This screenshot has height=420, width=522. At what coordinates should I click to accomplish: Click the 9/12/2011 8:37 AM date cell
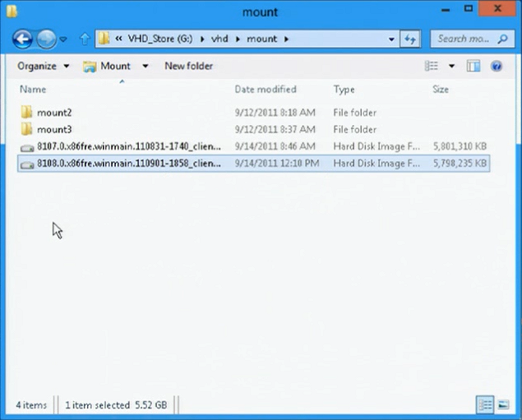[275, 130]
